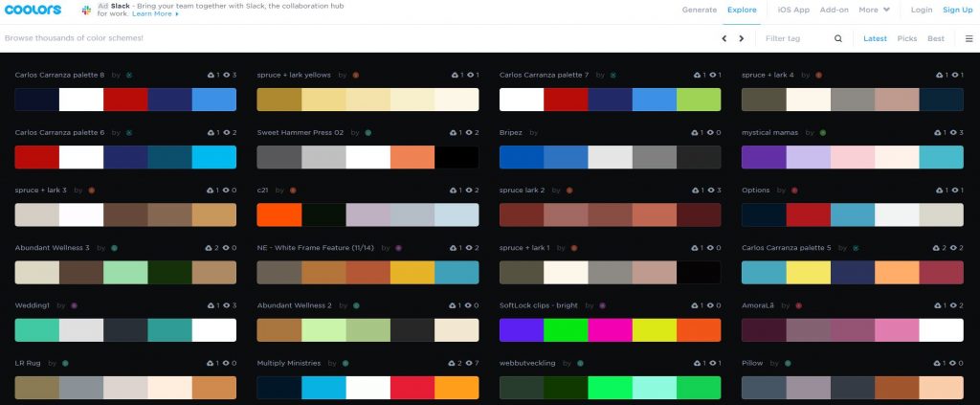Click author avatar of spruce + lark 4
980x405 pixels.
(x=819, y=75)
